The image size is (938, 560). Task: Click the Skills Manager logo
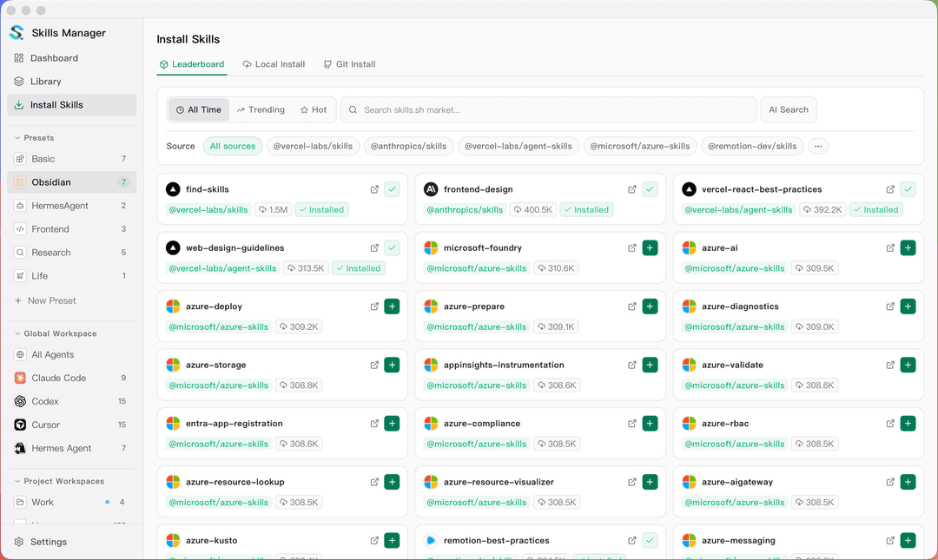point(17,33)
